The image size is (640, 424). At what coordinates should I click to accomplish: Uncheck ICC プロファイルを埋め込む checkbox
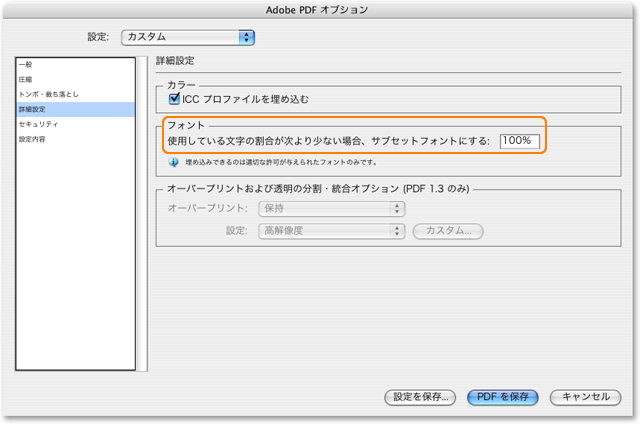click(173, 99)
